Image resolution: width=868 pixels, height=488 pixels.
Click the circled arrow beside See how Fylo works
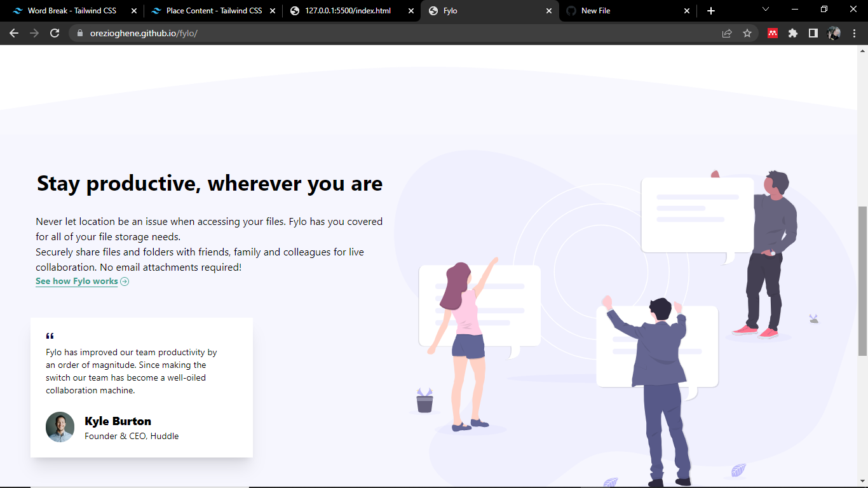(125, 281)
